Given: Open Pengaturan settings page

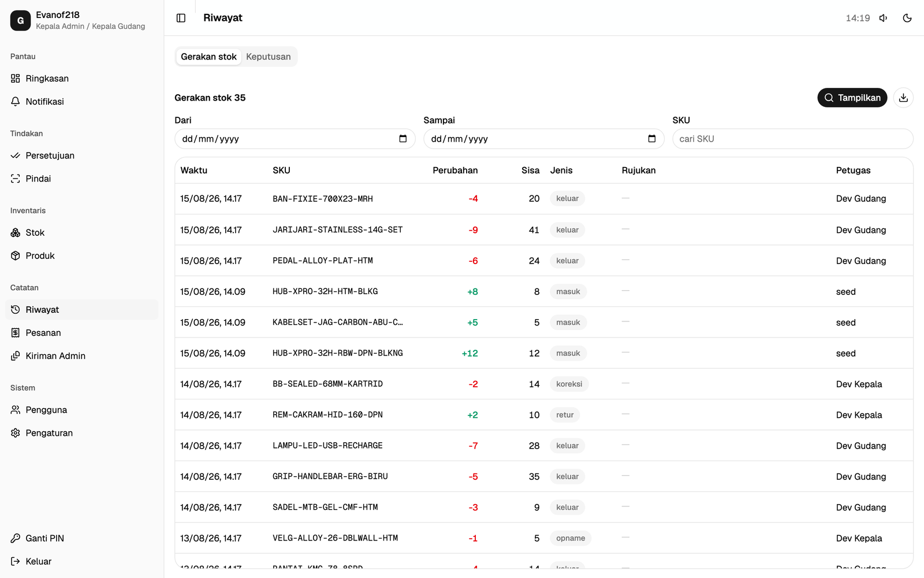Looking at the screenshot, I should coord(81,433).
